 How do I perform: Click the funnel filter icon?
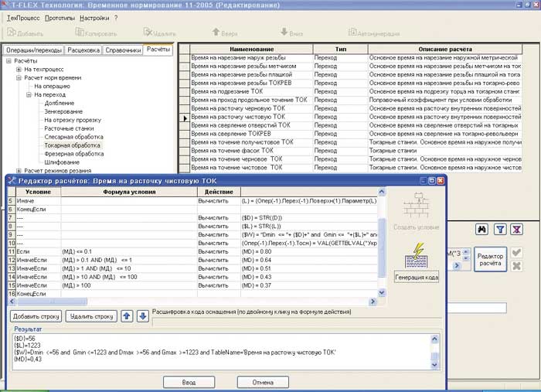point(500,229)
